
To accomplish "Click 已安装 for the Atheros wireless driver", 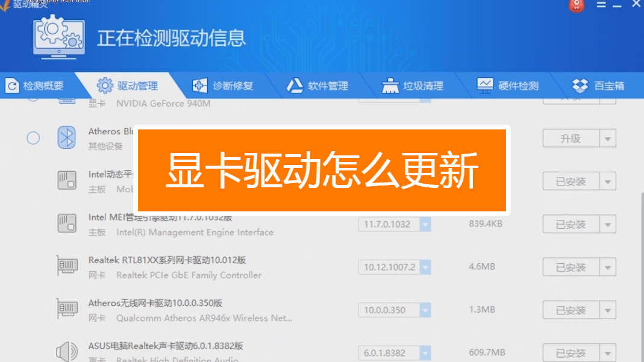I will click(x=571, y=310).
